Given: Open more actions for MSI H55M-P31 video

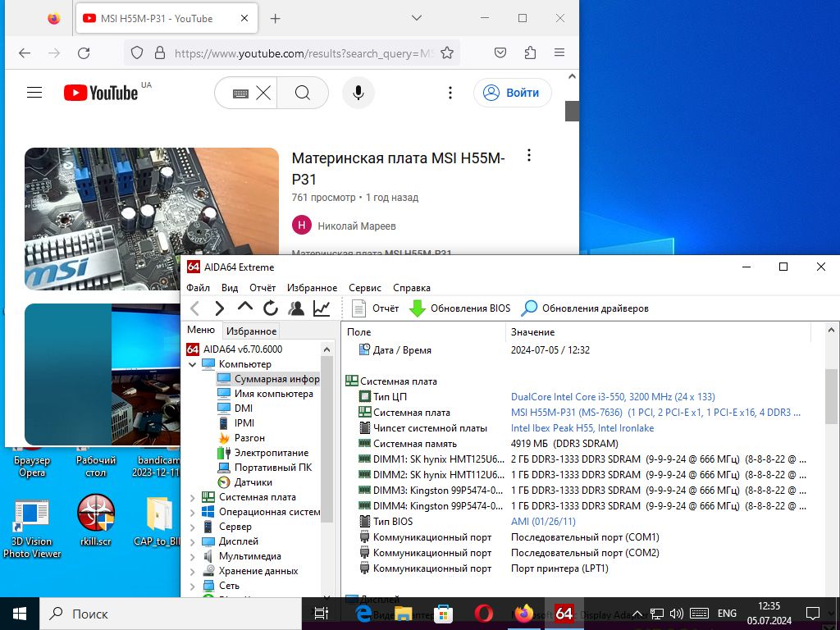Looking at the screenshot, I should pyautogui.click(x=529, y=155).
